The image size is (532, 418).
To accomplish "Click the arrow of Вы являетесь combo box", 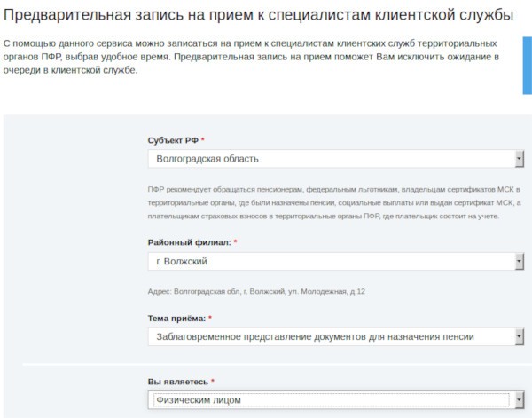I will [520, 400].
